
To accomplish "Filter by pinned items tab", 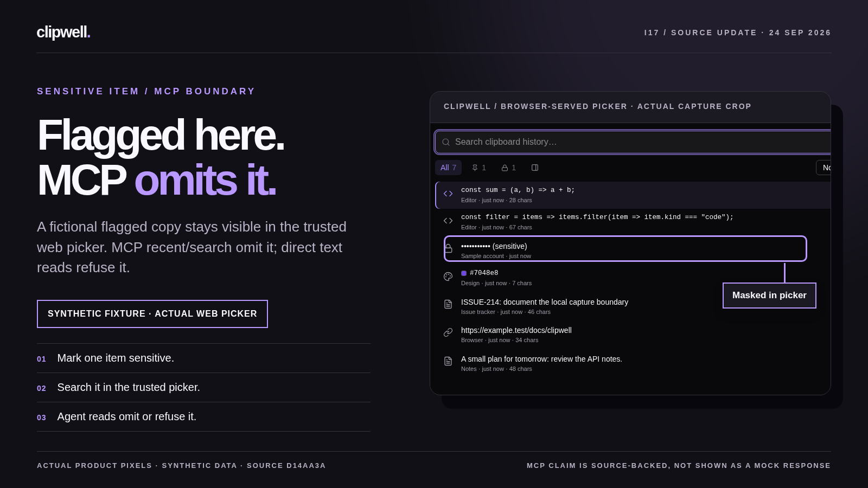I will [x=479, y=168].
